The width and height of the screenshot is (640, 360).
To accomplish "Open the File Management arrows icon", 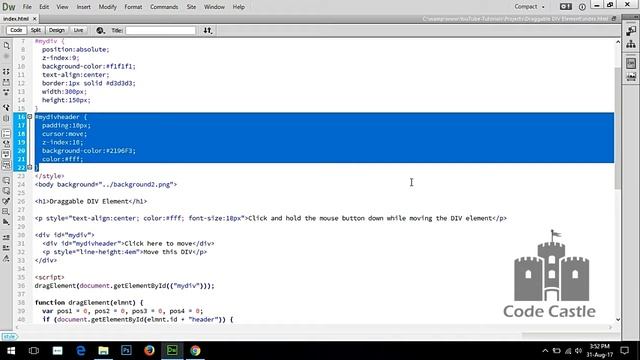I will tap(208, 30).
